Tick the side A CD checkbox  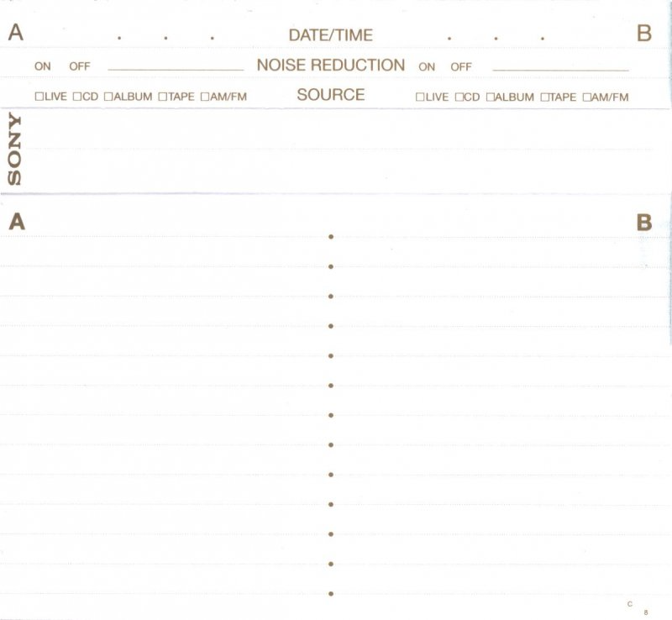click(76, 97)
